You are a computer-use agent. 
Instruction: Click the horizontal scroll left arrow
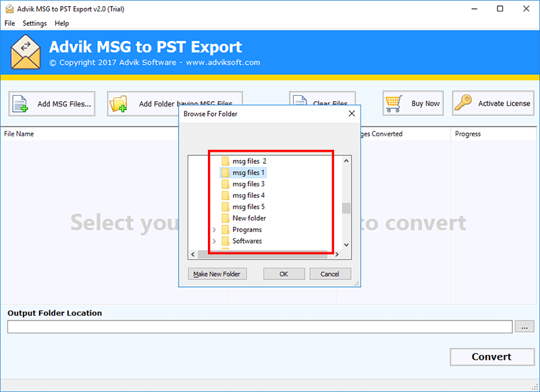click(x=193, y=254)
